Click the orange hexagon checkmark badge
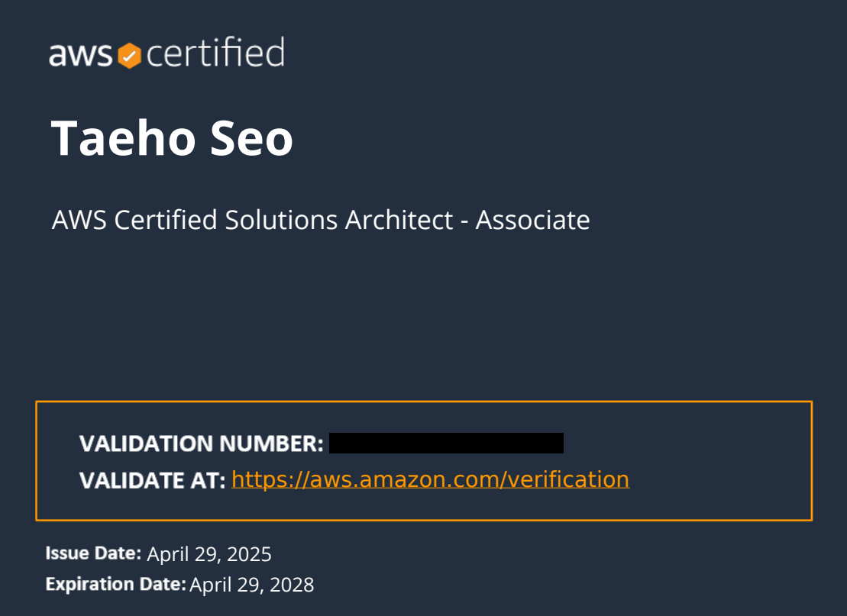Screen dimensions: 847x616 (130, 56)
